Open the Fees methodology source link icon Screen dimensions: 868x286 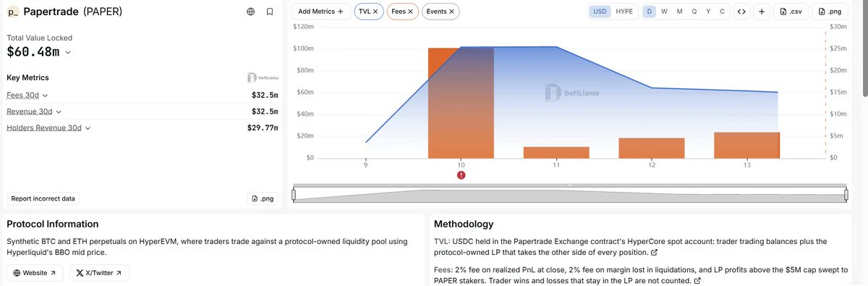(697, 280)
